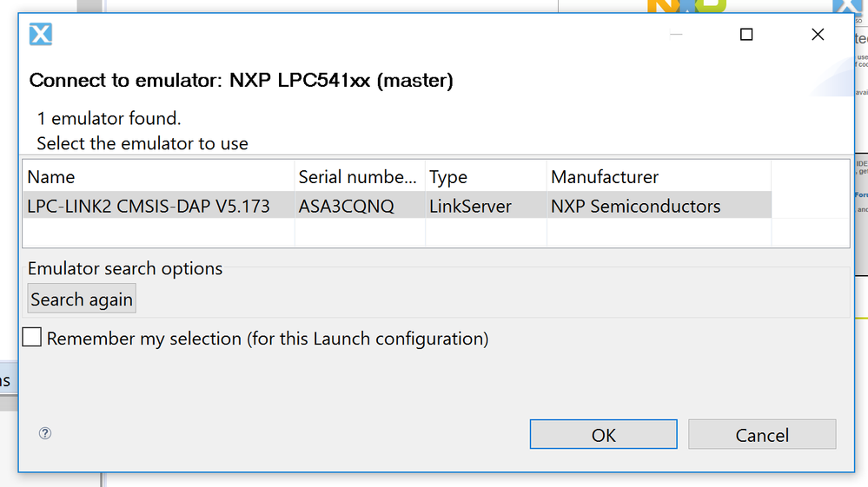
Task: Cancel the emulator connection dialog
Action: pos(762,435)
